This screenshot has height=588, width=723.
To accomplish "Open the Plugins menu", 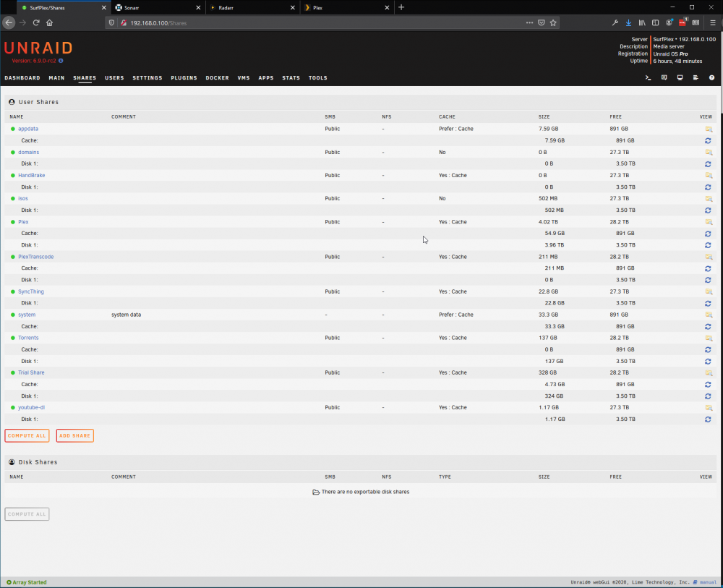I will [184, 78].
